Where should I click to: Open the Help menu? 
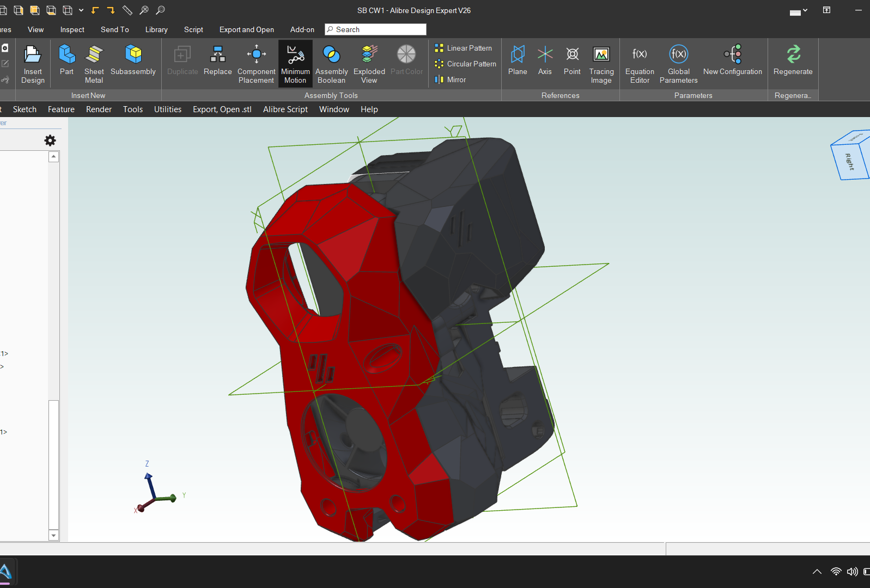pyautogui.click(x=369, y=109)
